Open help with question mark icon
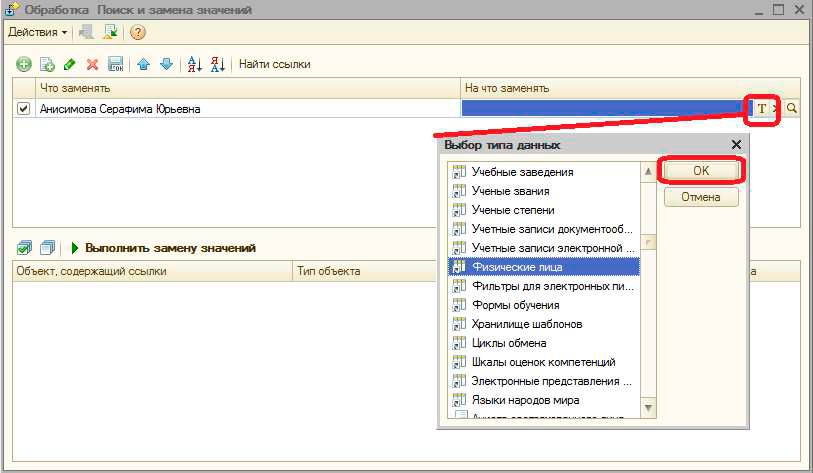The image size is (813, 473). tap(138, 32)
